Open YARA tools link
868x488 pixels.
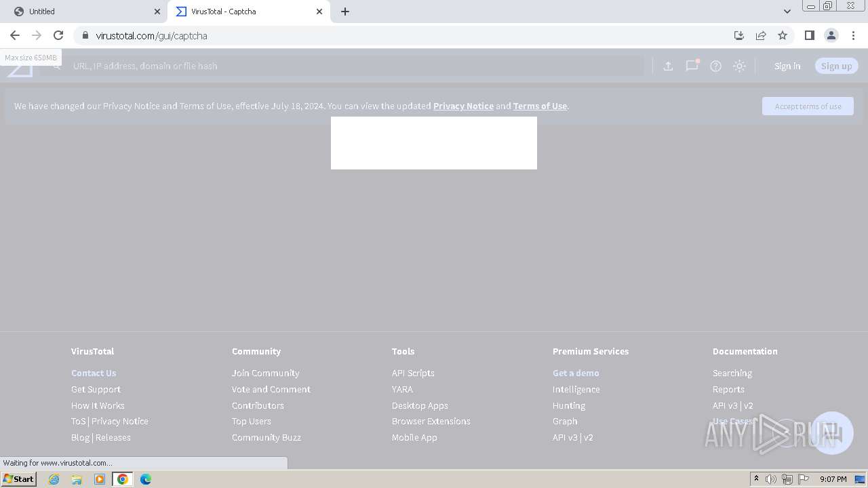402,389
